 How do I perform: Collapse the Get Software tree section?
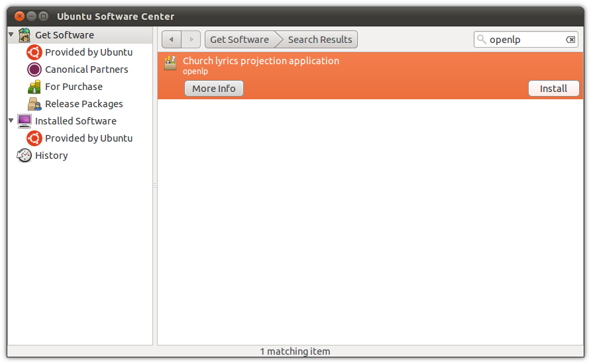[11, 34]
